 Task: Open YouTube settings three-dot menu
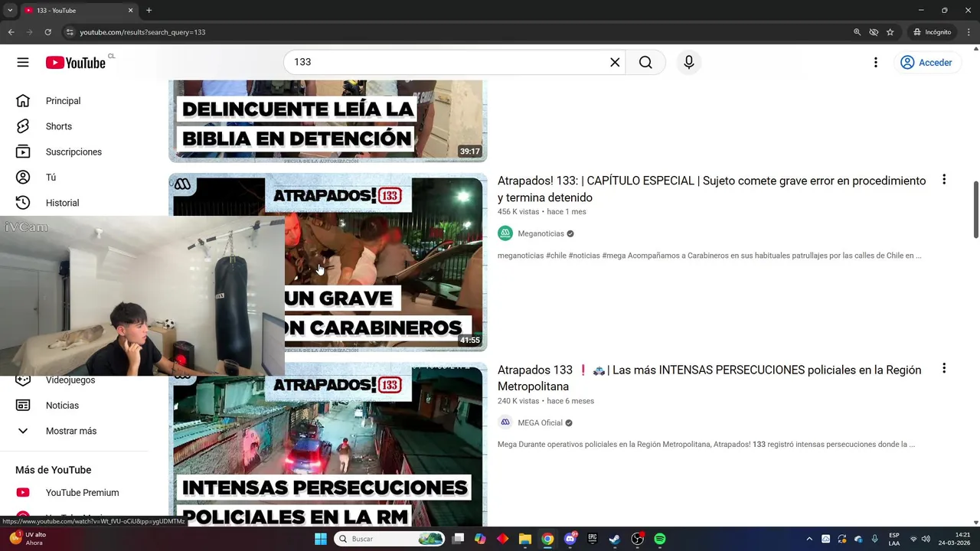876,63
